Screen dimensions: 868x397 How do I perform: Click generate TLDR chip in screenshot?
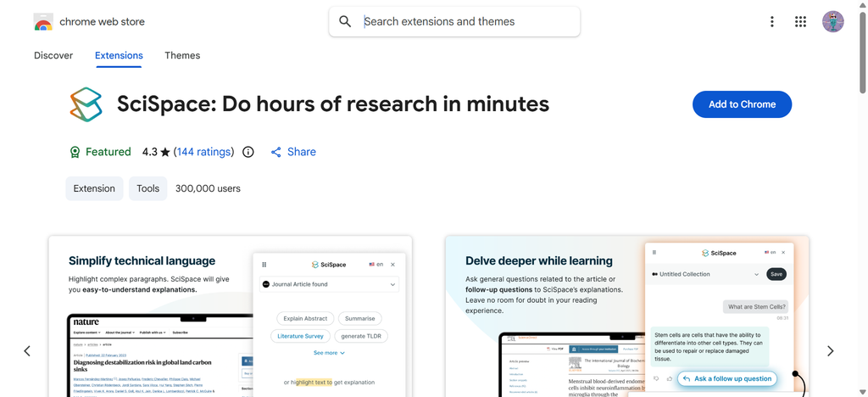pyautogui.click(x=361, y=336)
